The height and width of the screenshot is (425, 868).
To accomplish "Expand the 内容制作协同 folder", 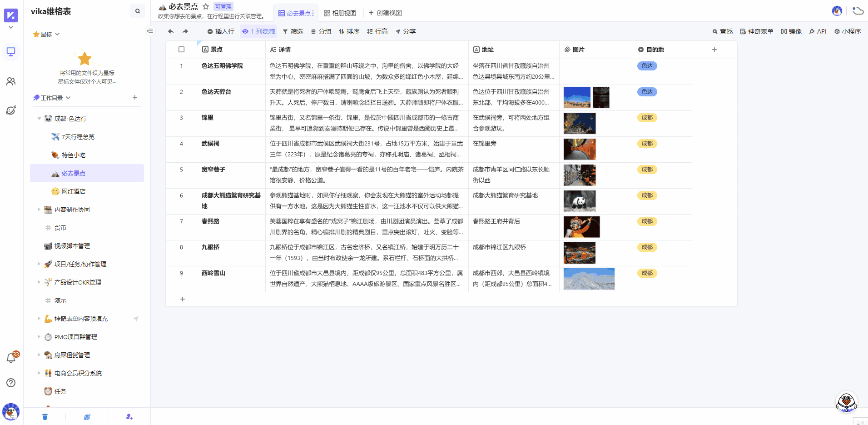I will point(39,210).
